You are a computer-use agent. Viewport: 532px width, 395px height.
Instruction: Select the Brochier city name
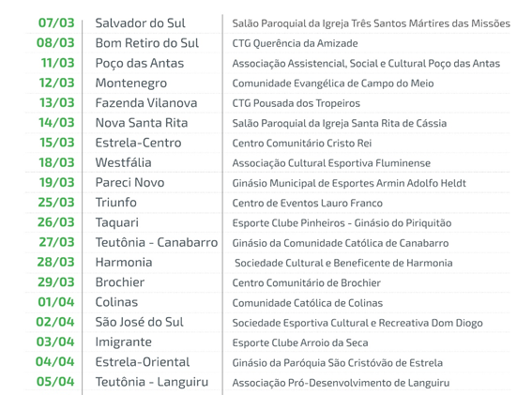click(x=120, y=282)
